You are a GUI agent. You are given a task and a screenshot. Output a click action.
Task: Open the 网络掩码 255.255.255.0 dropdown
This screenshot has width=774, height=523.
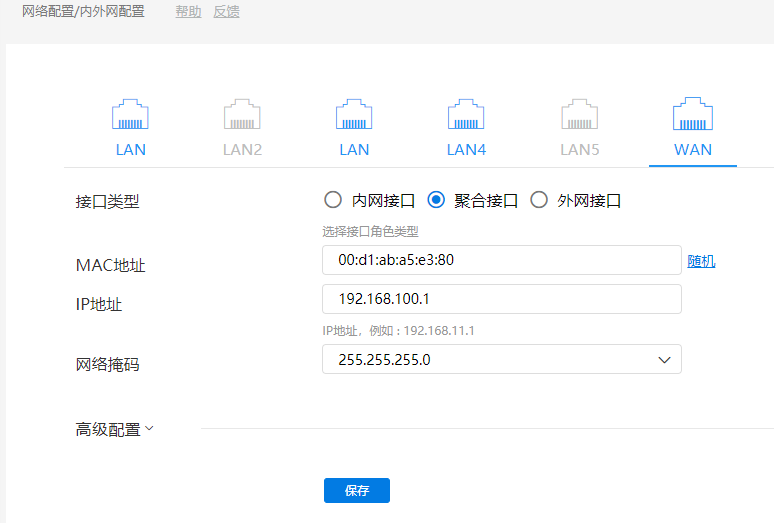(501, 359)
